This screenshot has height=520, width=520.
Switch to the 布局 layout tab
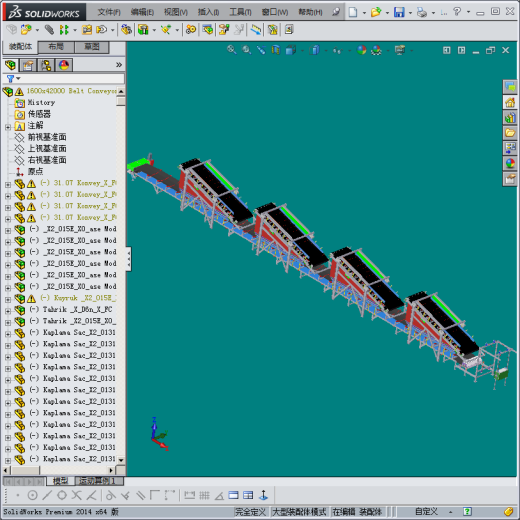(x=56, y=47)
